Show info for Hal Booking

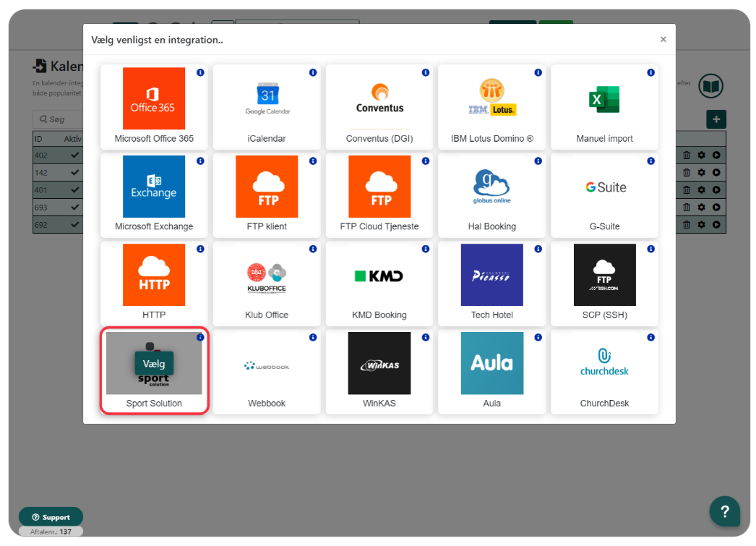538,161
